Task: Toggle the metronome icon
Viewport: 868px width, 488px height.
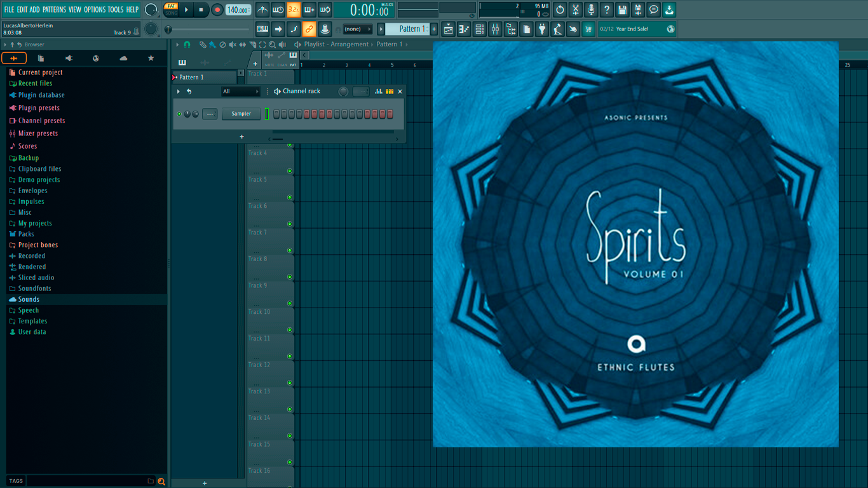Action: [x=263, y=10]
